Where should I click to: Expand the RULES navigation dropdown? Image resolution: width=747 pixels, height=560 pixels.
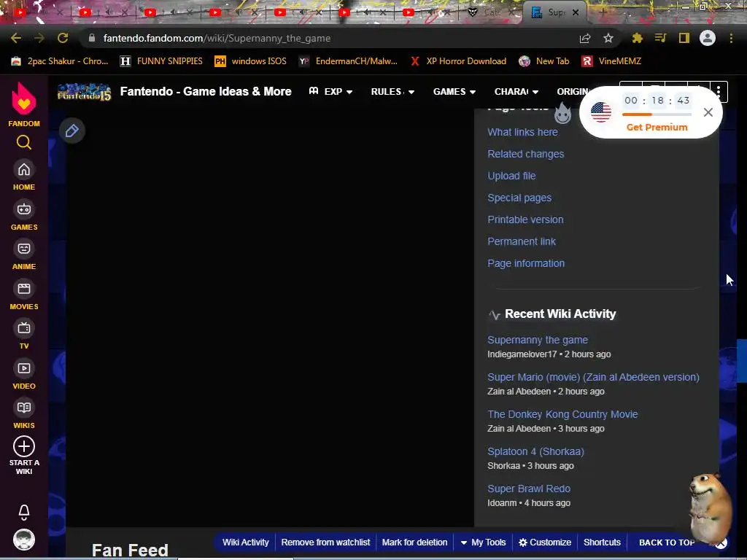click(392, 91)
